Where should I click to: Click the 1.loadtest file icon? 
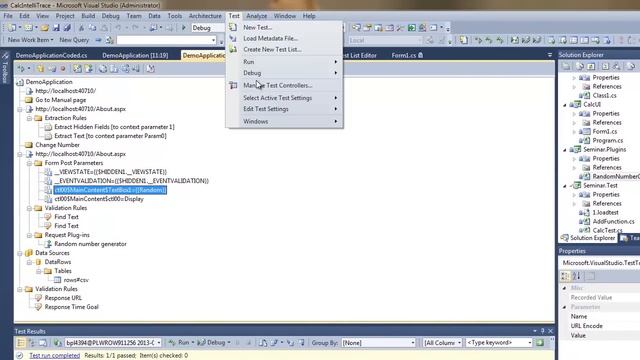(584, 212)
